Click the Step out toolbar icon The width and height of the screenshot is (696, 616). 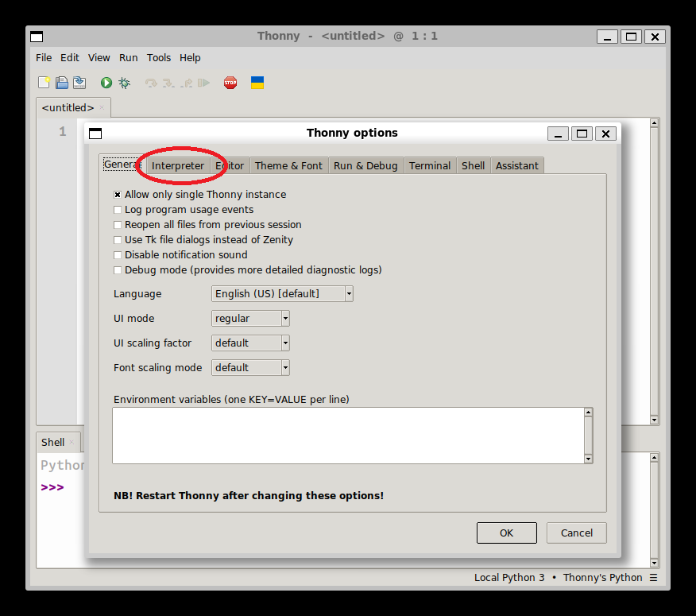tap(187, 83)
